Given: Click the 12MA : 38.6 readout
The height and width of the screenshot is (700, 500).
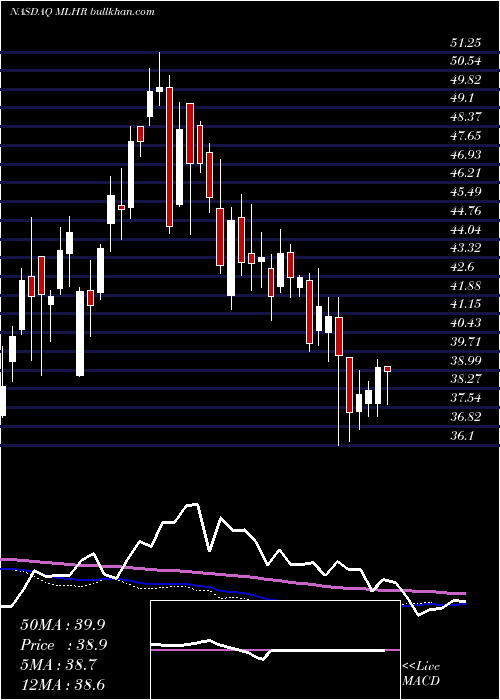Looking at the screenshot, I should point(62,685).
